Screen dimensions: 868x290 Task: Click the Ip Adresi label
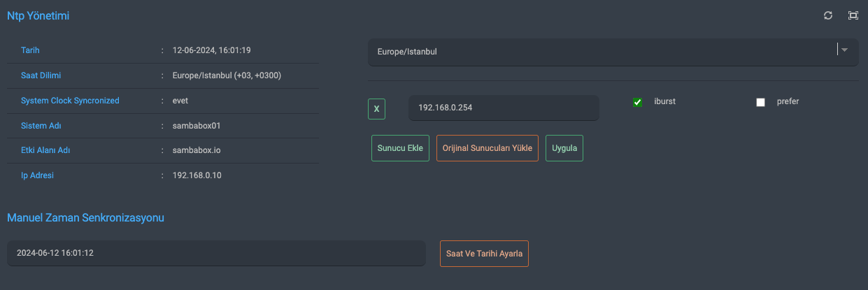[38, 175]
